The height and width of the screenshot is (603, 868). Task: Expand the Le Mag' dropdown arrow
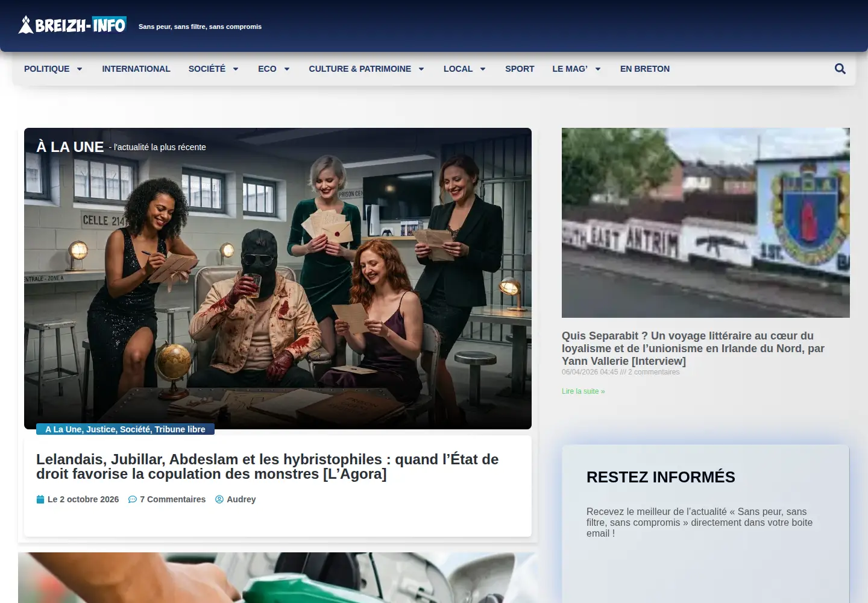tap(598, 69)
